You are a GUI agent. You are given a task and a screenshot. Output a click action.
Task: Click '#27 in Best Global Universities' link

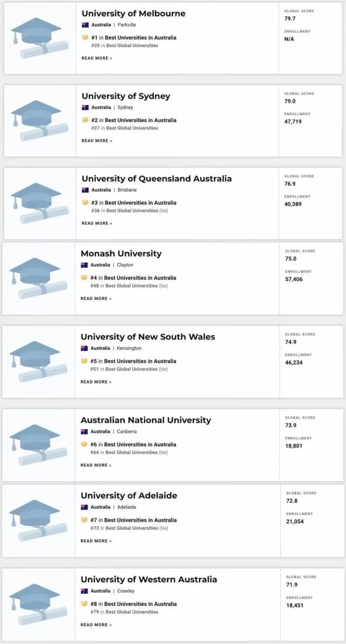coord(124,128)
